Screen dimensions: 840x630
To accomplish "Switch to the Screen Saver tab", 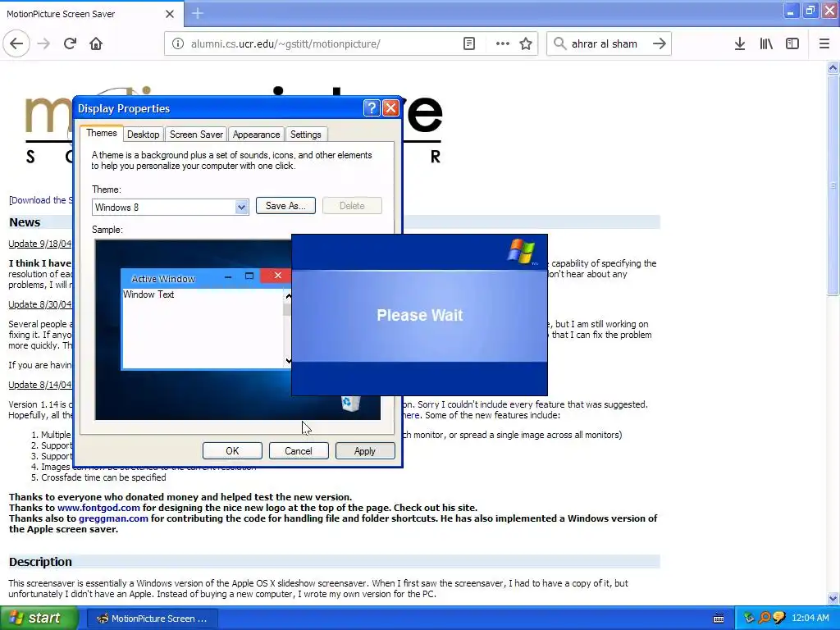I will [196, 135].
